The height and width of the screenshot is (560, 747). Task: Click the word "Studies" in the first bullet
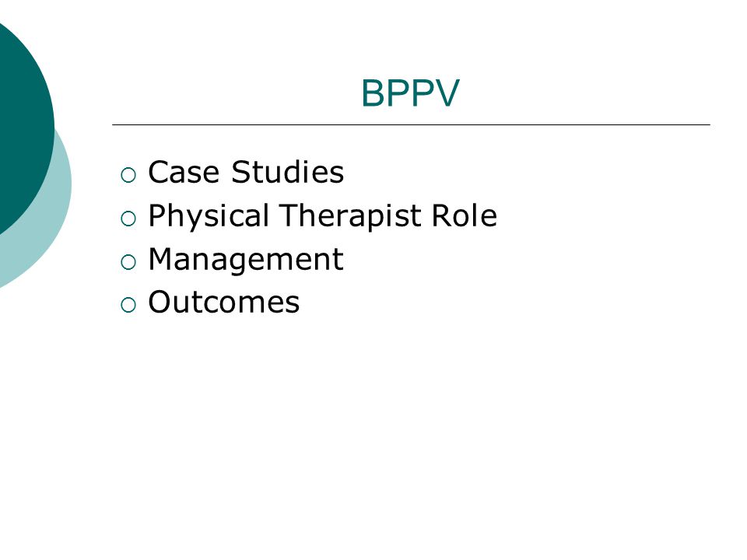[287, 172]
